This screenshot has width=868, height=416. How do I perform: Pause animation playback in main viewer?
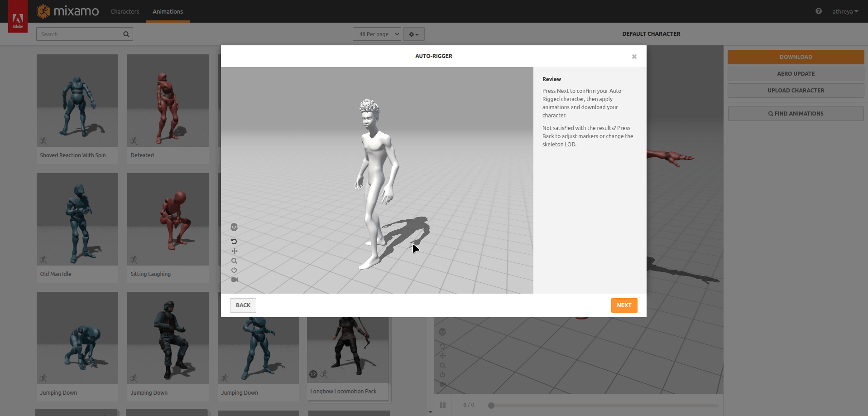(x=443, y=405)
